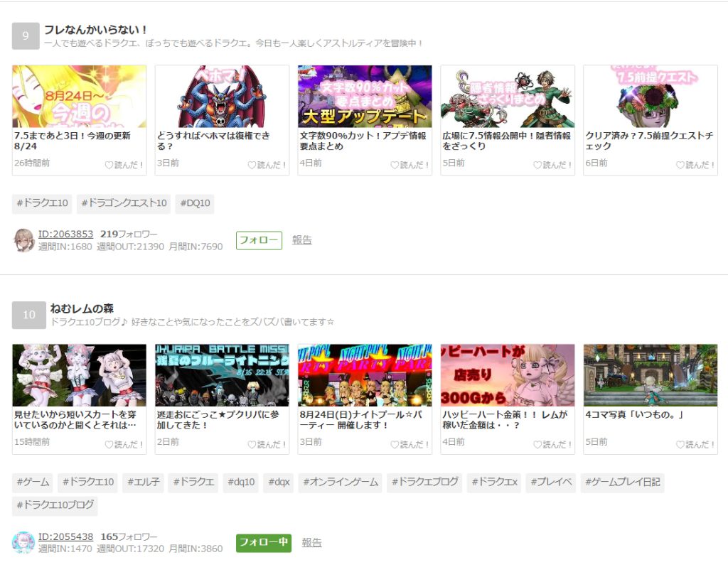Open blog title フレなんかいらない！
The height and width of the screenshot is (577, 728).
pos(96,30)
